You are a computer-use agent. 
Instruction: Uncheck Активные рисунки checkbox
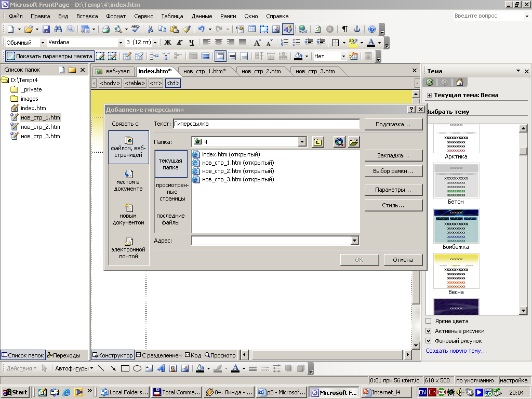(x=429, y=331)
